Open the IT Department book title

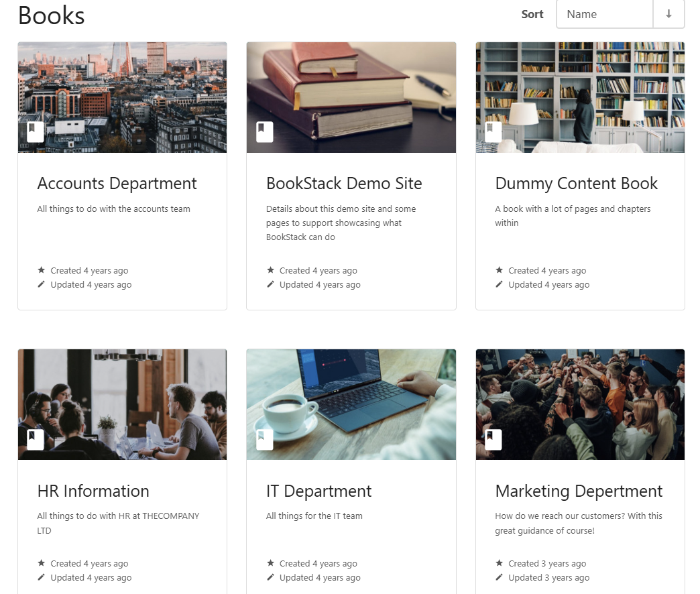[x=318, y=491]
